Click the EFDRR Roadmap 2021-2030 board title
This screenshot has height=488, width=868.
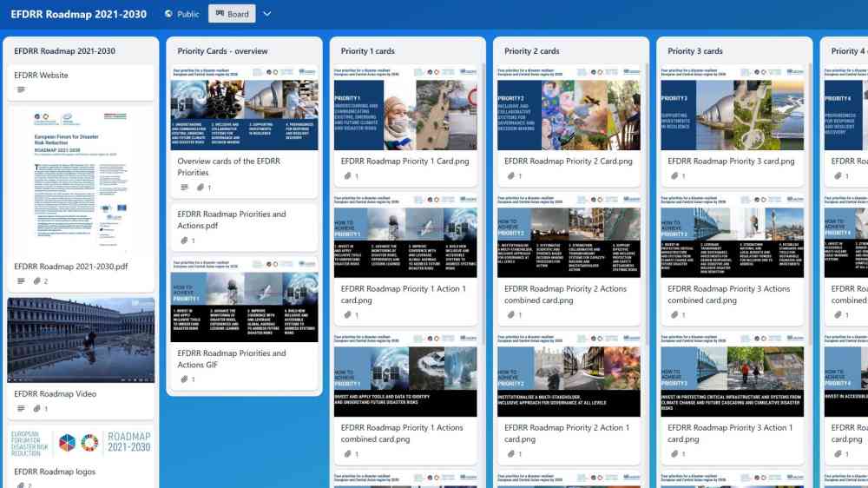point(79,14)
